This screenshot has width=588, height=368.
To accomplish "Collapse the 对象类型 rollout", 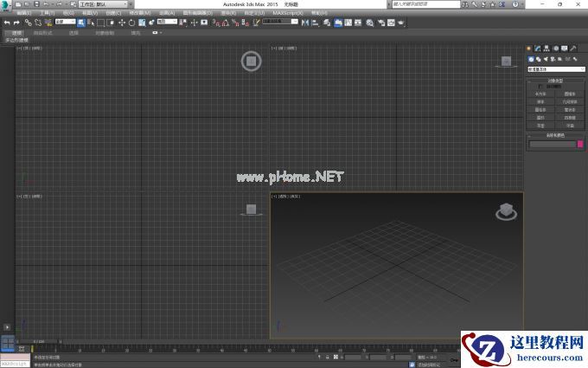I will pyautogui.click(x=556, y=81).
